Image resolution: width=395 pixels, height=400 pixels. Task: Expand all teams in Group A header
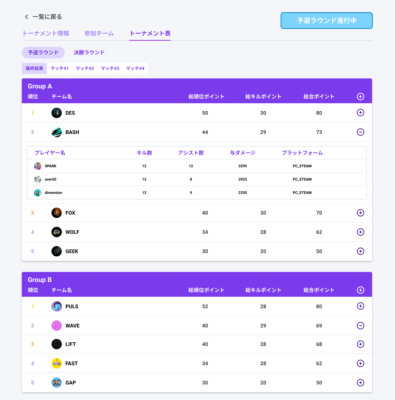tap(360, 97)
